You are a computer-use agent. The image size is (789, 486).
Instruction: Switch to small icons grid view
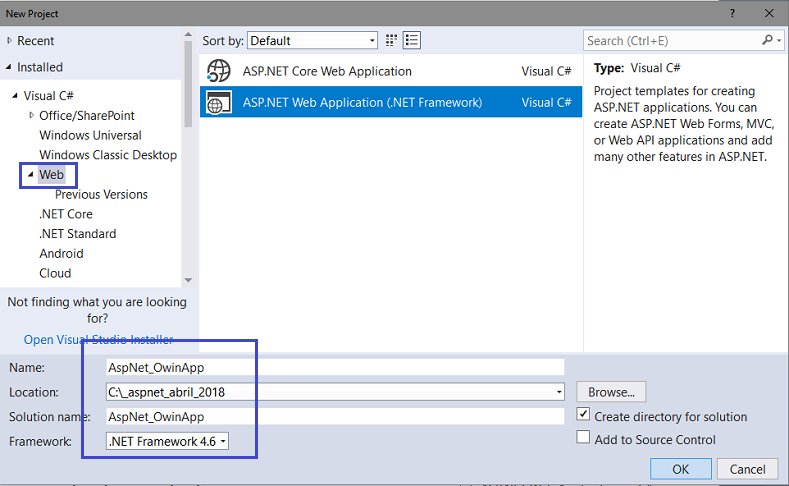point(391,40)
